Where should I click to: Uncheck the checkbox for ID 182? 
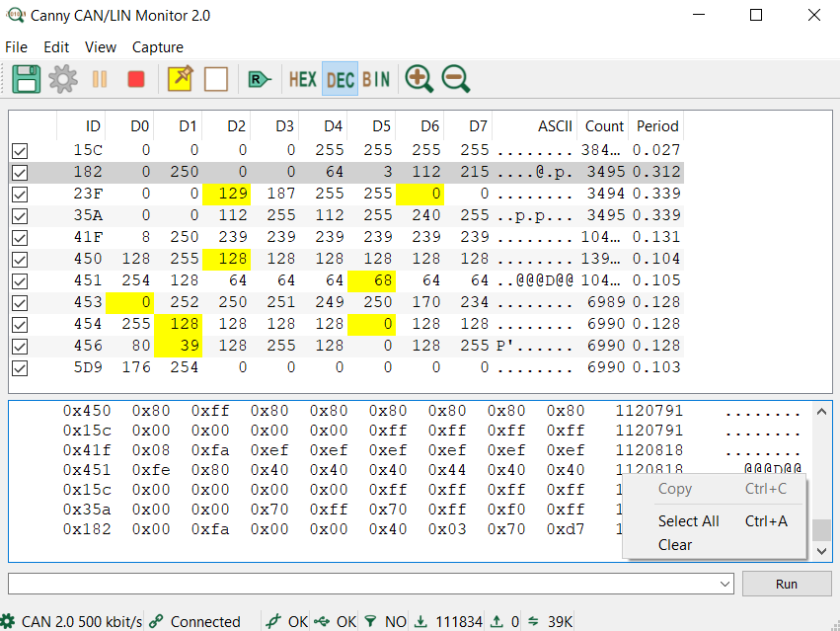tap(20, 173)
